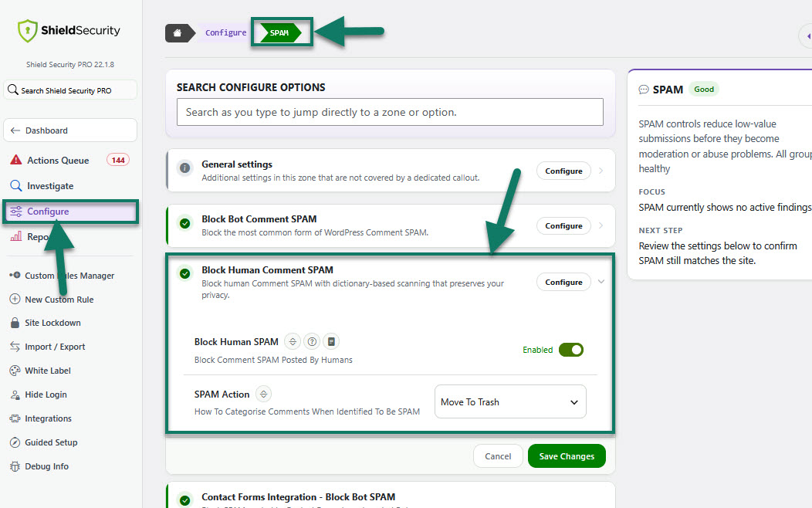Viewport: 812px width, 508px height.
Task: Click the SPAM panel speech bubble icon
Action: 644,90
